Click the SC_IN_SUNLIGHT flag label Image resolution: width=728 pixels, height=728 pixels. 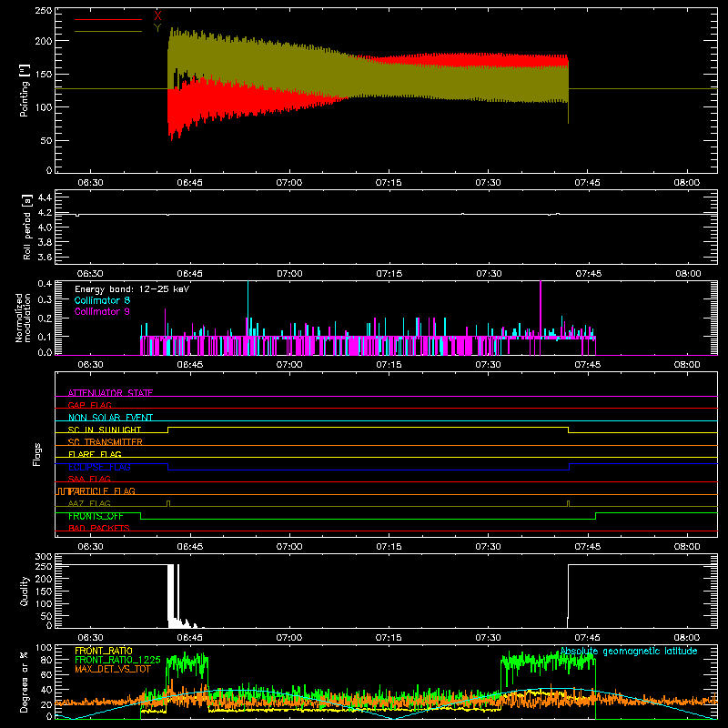(x=105, y=430)
